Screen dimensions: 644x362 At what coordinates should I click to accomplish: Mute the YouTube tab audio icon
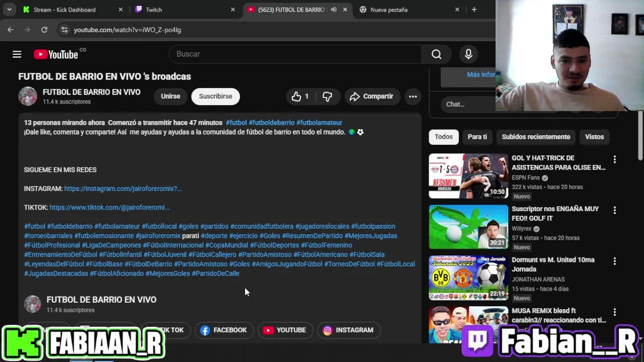click(333, 10)
